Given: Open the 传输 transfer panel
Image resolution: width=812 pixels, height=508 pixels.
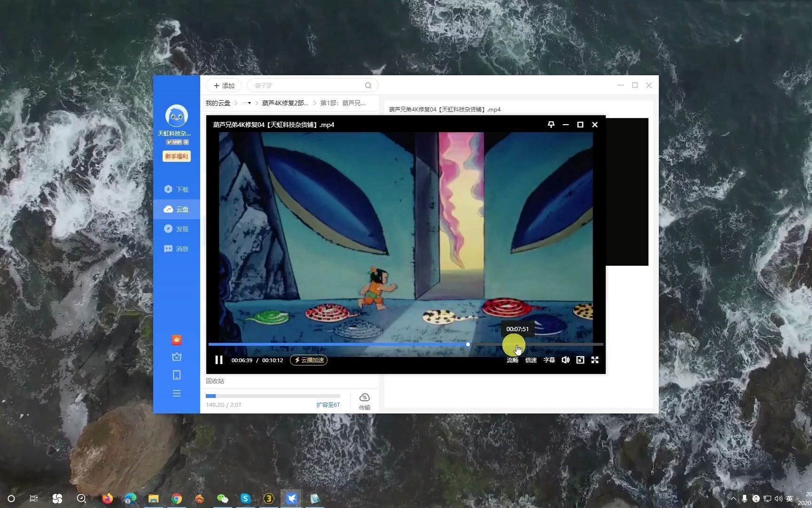Looking at the screenshot, I should 365,402.
